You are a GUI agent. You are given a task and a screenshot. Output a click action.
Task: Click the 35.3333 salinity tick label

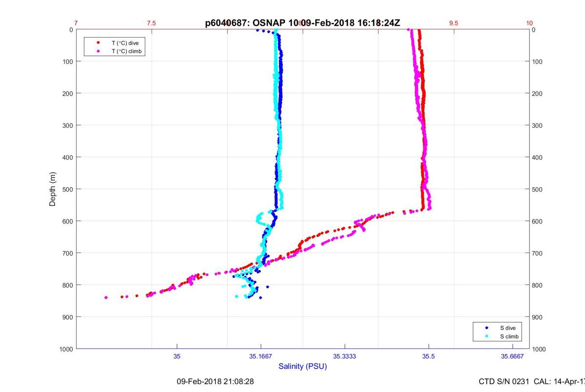point(345,356)
